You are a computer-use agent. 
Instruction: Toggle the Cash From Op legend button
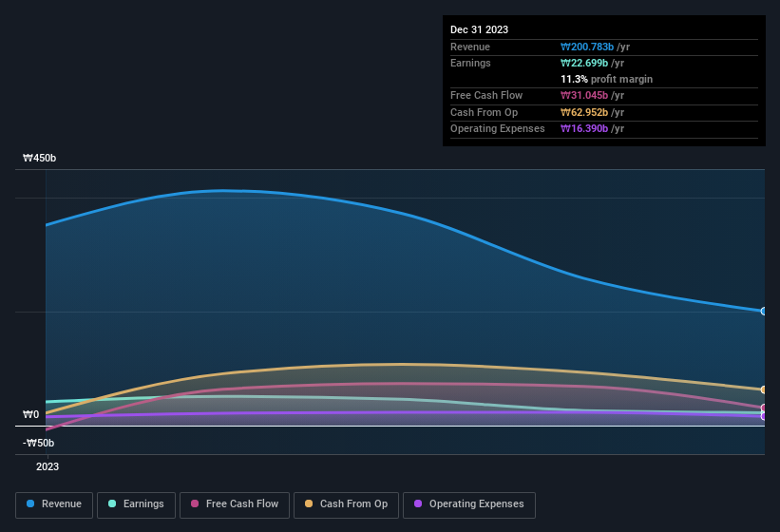click(346, 505)
